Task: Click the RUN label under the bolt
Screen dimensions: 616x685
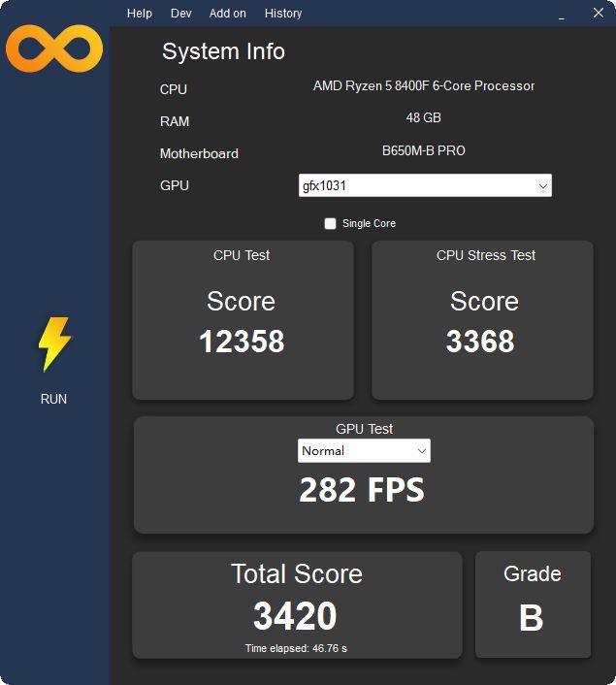Action: [53, 399]
